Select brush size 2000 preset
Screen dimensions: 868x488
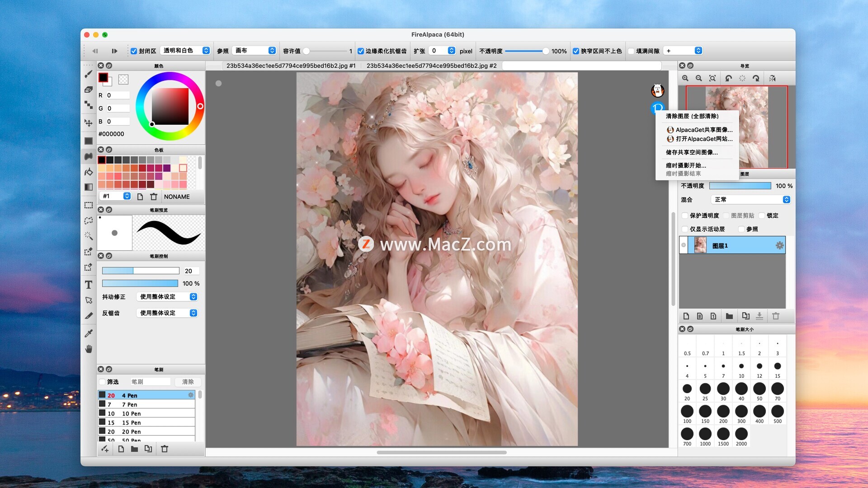click(x=741, y=436)
